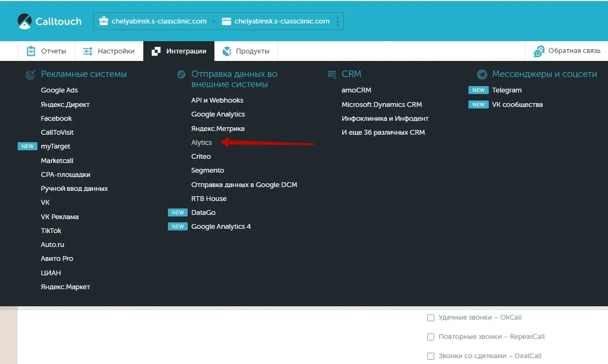Image resolution: width=608 pixels, height=364 pixels.
Task: Open Ручной ввод данных
Action: pyautogui.click(x=74, y=188)
